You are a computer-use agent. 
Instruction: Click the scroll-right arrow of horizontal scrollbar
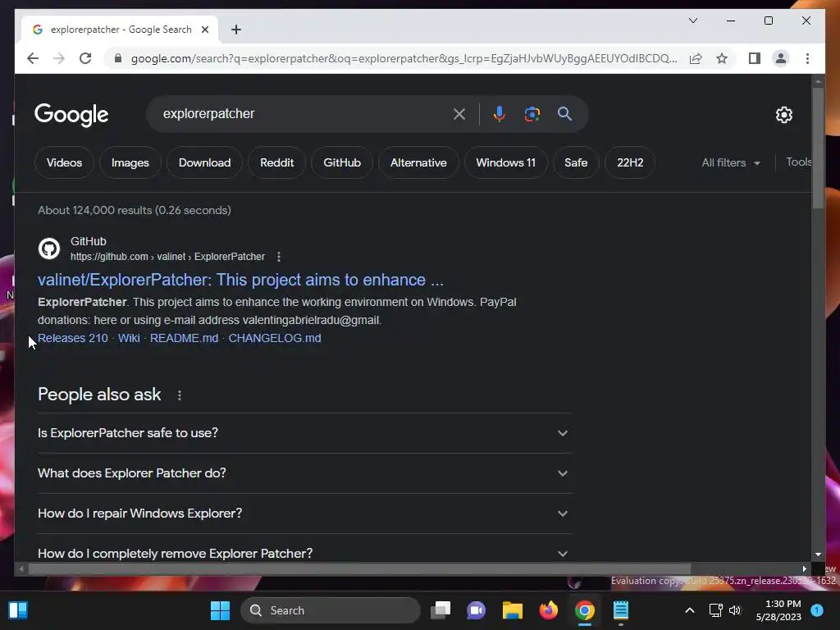pyautogui.click(x=804, y=569)
